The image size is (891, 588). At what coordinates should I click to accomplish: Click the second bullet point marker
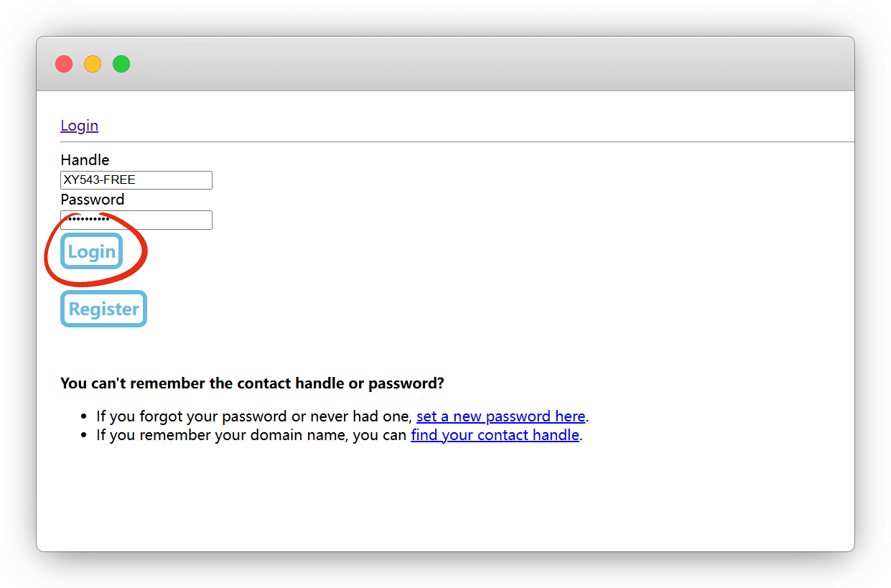click(x=82, y=436)
